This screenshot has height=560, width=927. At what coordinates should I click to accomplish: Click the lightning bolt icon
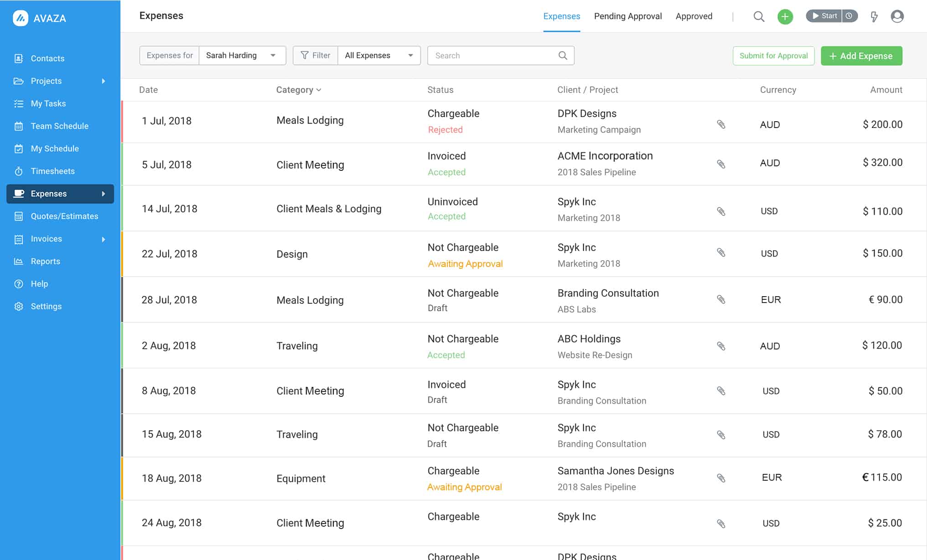click(x=874, y=17)
